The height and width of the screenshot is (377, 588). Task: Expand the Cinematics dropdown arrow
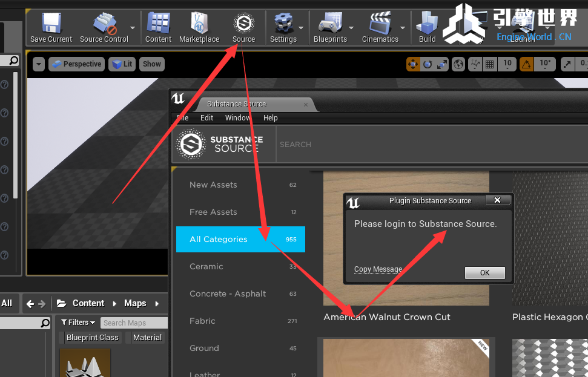pyautogui.click(x=402, y=28)
